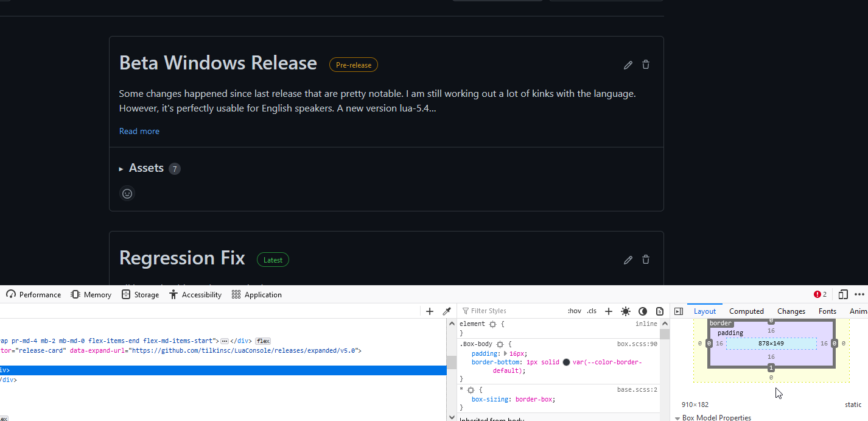Switch to the Accessibility panel
Image resolution: width=868 pixels, height=421 pixels.
[x=195, y=294]
